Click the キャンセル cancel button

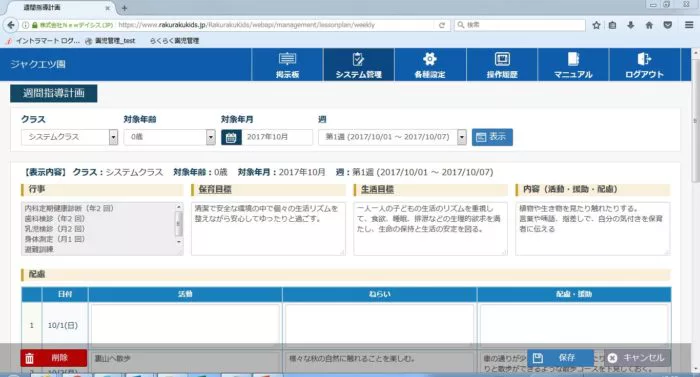click(x=637, y=358)
